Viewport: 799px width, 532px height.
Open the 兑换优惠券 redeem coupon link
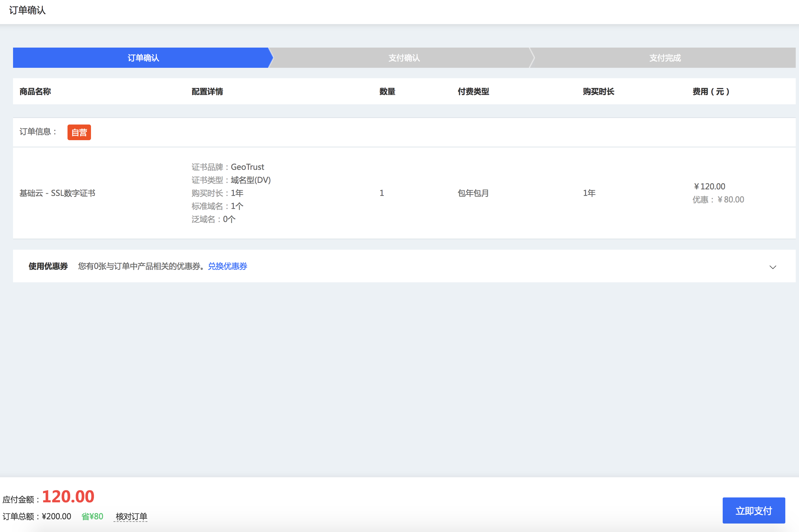(227, 266)
